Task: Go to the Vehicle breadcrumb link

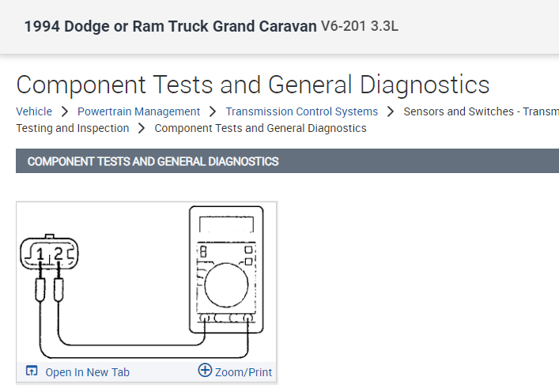Action: click(34, 111)
